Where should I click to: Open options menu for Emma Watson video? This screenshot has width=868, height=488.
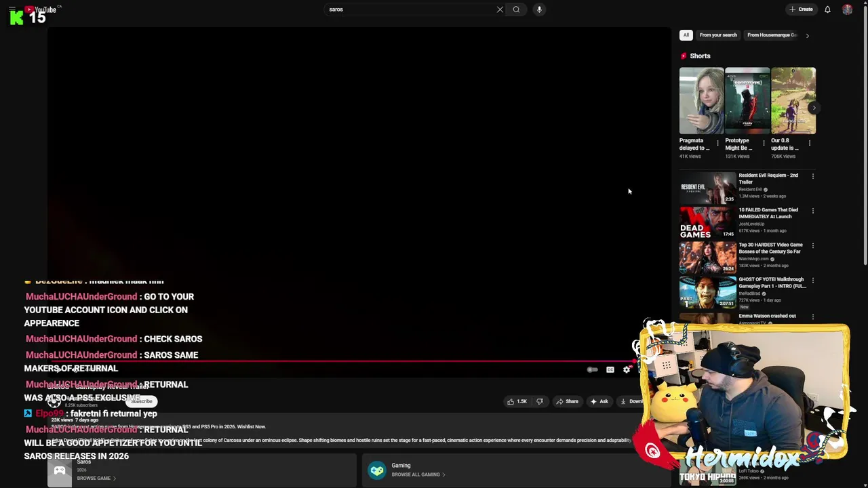pos(812,317)
